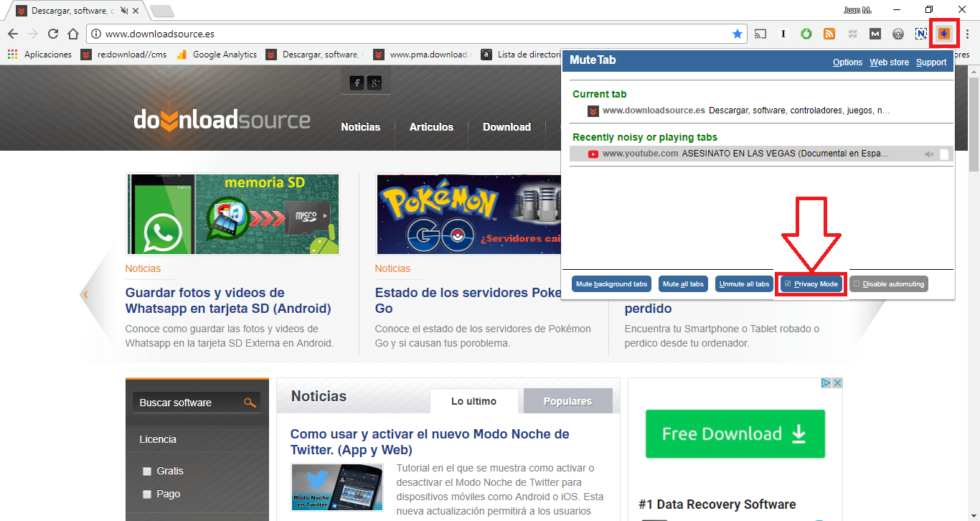This screenshot has width=980, height=521.
Task: Click the dark M extension icon
Action: [x=875, y=34]
